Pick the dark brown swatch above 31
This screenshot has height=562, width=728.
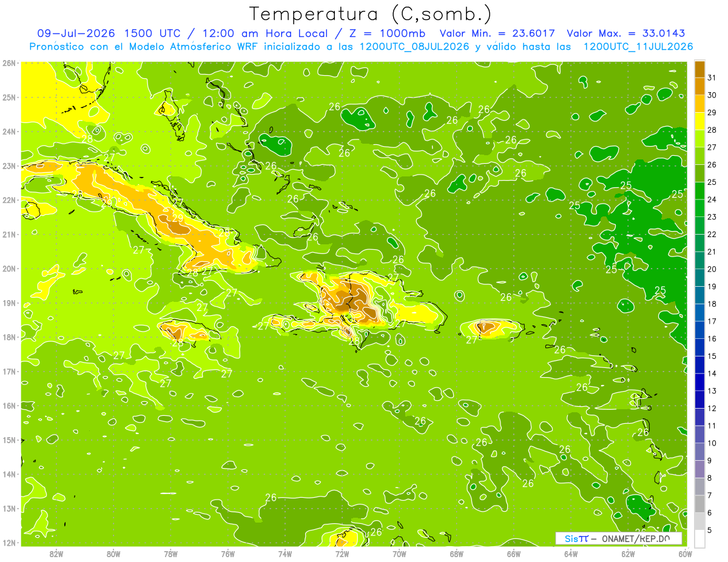699,69
